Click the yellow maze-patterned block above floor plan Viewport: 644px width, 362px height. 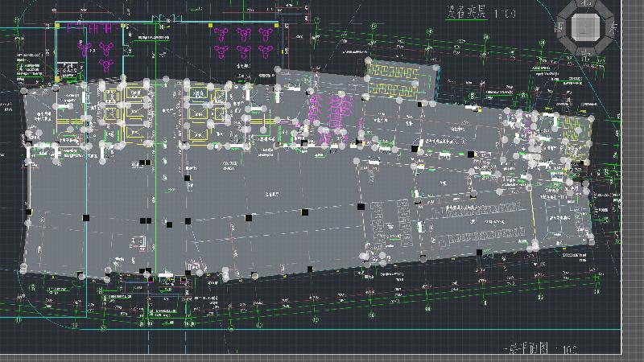(x=400, y=81)
